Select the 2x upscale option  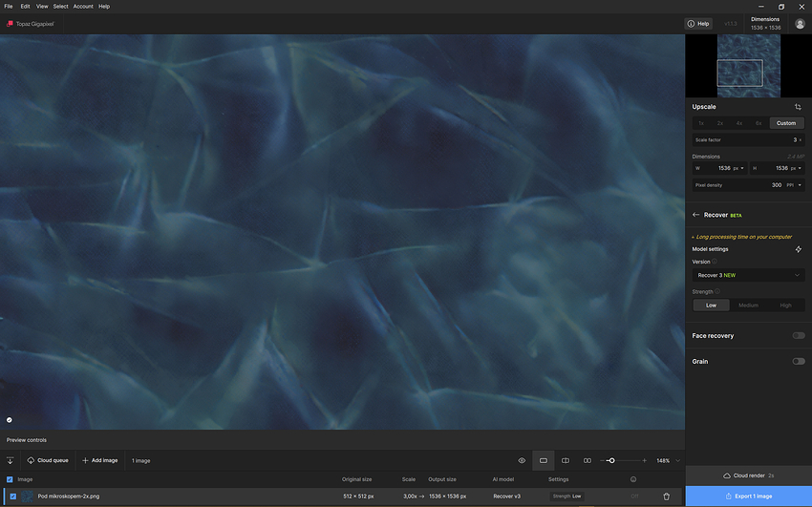[x=720, y=123]
